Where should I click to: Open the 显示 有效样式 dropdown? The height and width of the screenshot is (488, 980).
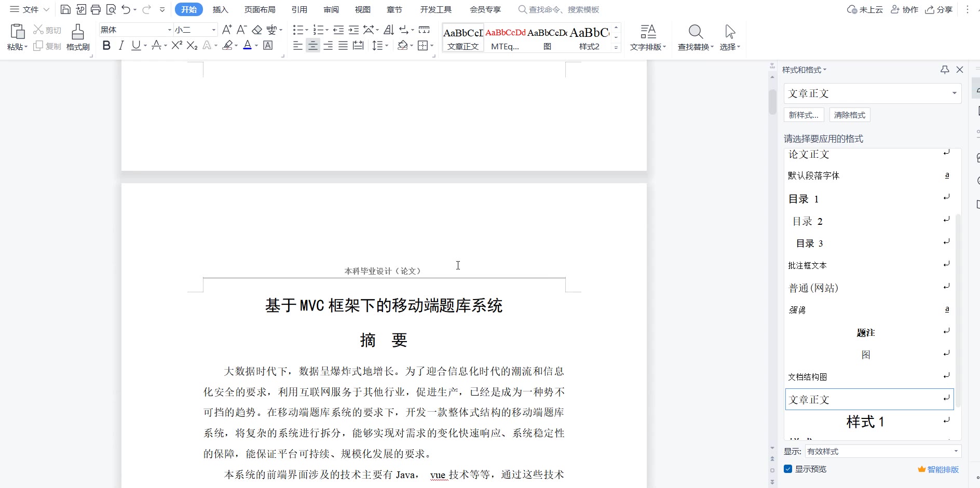coord(956,451)
